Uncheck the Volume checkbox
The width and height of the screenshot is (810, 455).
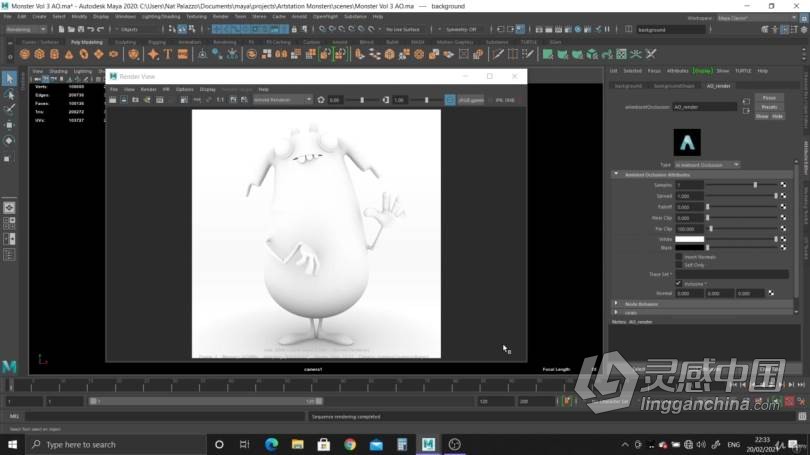click(679, 284)
